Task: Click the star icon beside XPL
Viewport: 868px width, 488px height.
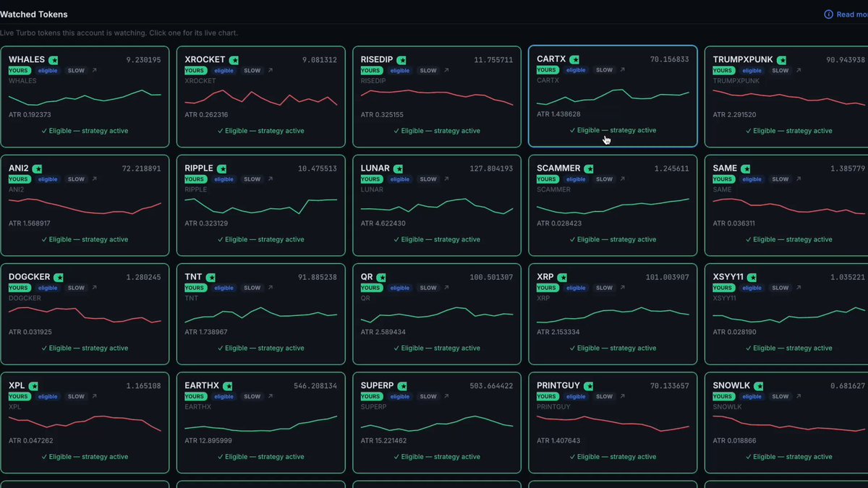Action: [x=34, y=386]
